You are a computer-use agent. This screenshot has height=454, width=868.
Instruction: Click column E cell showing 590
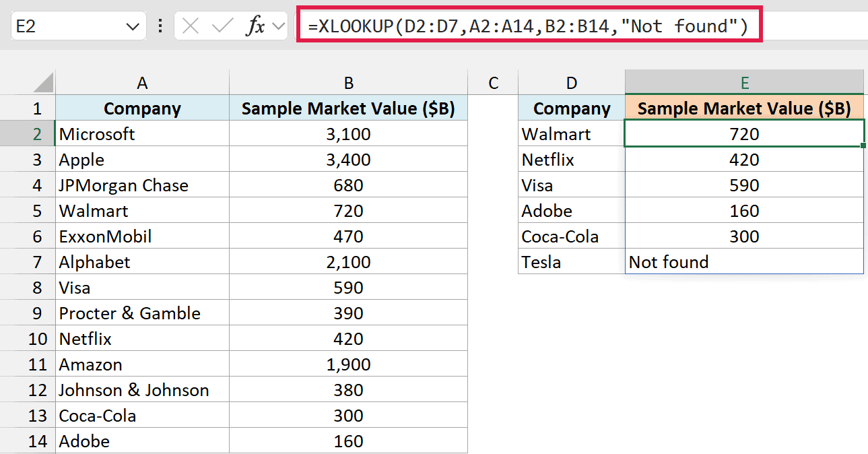click(744, 185)
